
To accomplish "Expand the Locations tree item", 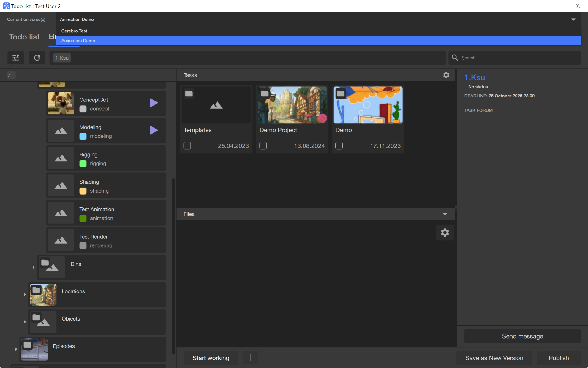I will pyautogui.click(x=25, y=294).
